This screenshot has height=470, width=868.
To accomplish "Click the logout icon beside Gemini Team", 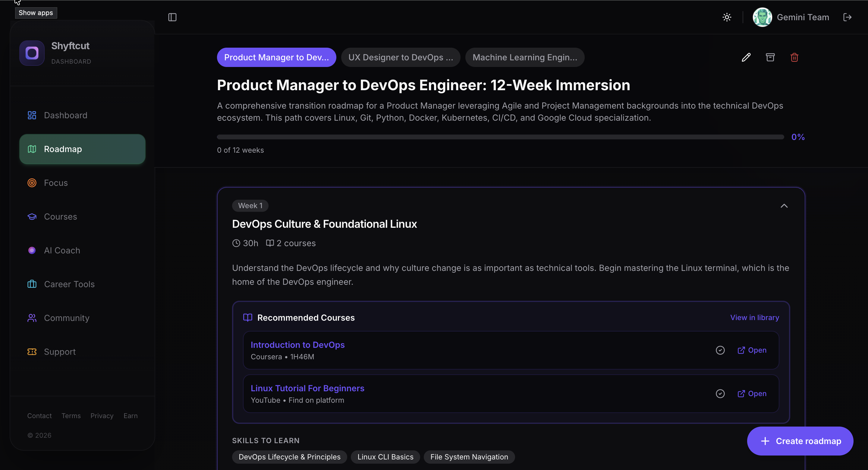I will (x=847, y=17).
